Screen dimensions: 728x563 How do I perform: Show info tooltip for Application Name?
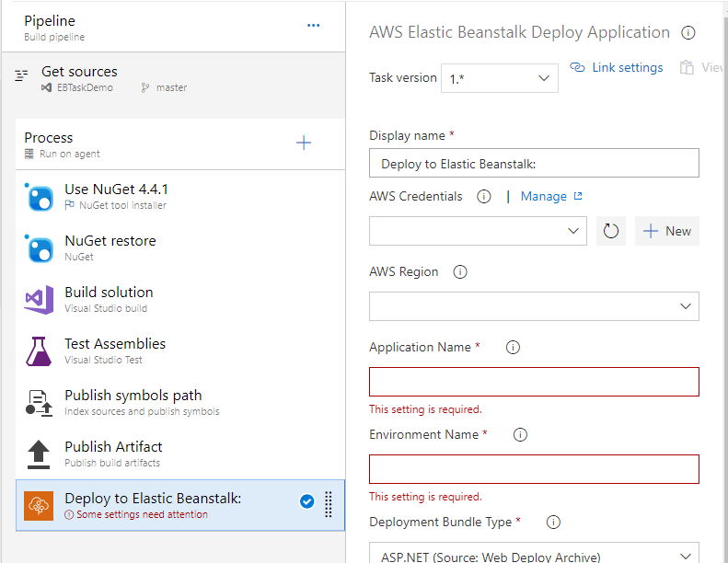coord(513,347)
